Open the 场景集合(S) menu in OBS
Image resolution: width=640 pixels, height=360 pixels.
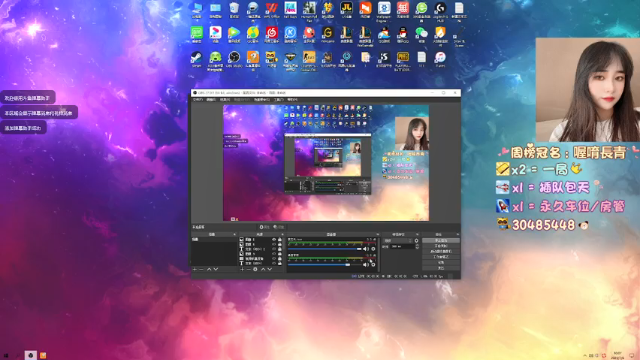point(262,99)
